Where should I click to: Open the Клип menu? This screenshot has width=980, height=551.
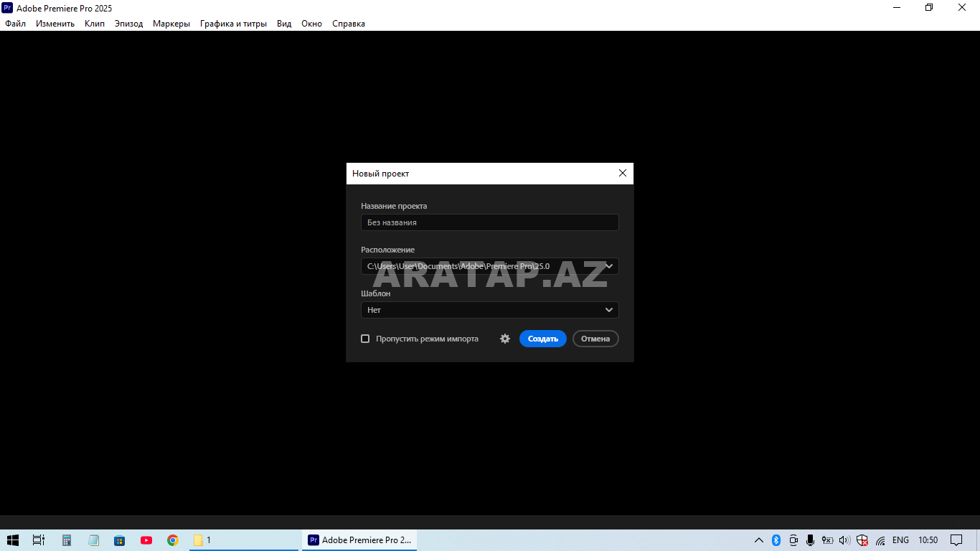coord(94,24)
